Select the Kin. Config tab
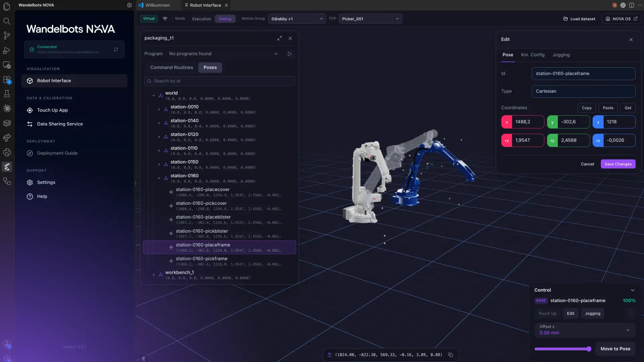Image resolution: width=644 pixels, height=362 pixels. (533, 55)
